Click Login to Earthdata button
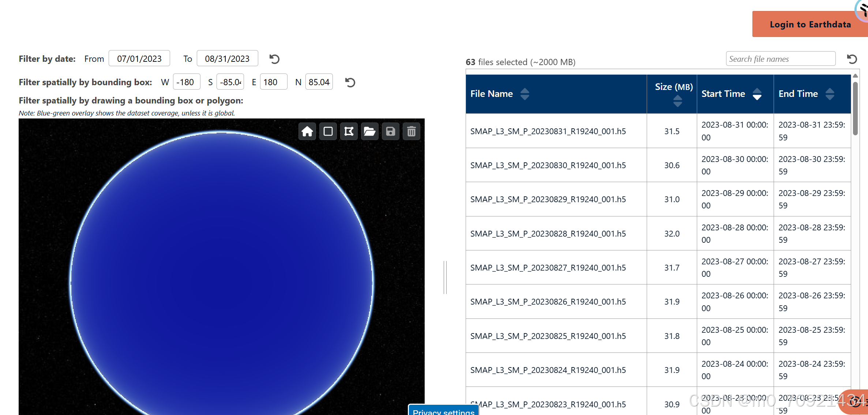The image size is (868, 415). [810, 24]
